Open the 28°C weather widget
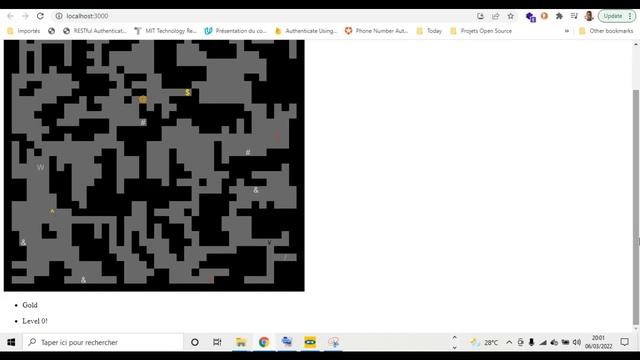This screenshot has height=360, width=640. point(484,342)
